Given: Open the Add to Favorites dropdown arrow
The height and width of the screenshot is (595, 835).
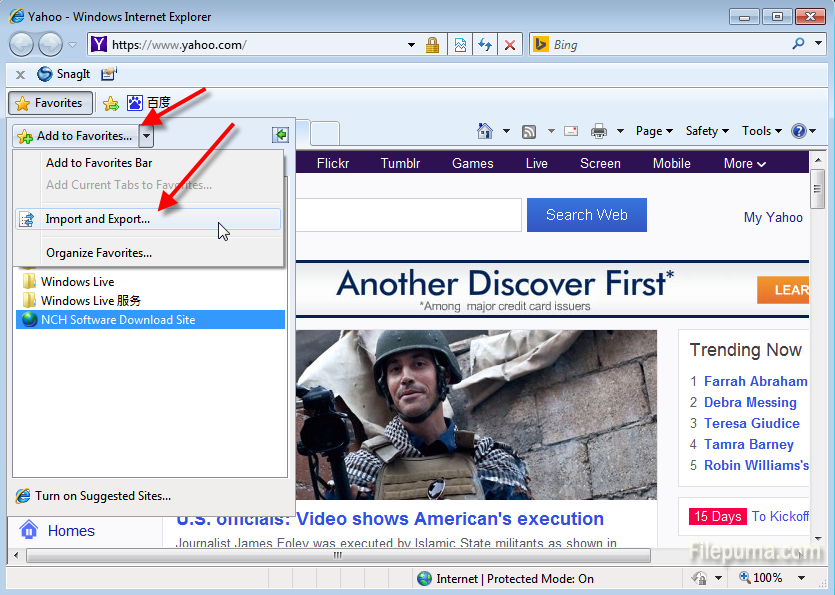Looking at the screenshot, I should click(x=146, y=135).
